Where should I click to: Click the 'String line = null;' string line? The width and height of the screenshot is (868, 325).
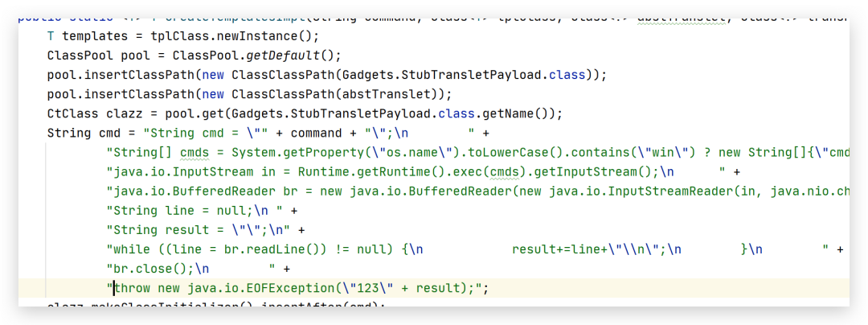(x=202, y=211)
